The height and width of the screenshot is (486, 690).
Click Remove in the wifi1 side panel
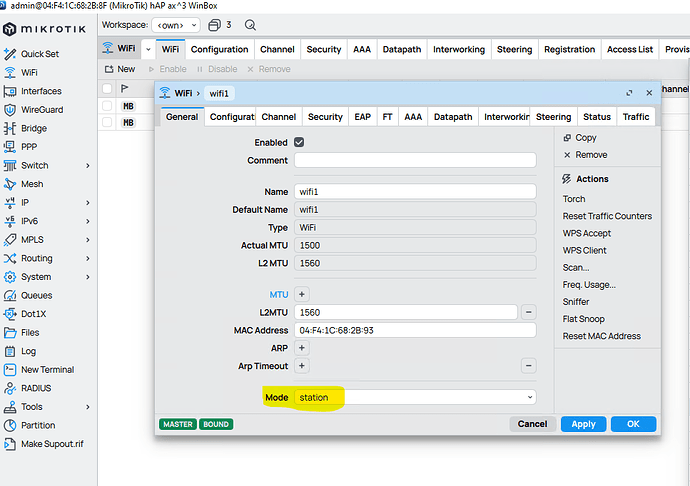585,155
